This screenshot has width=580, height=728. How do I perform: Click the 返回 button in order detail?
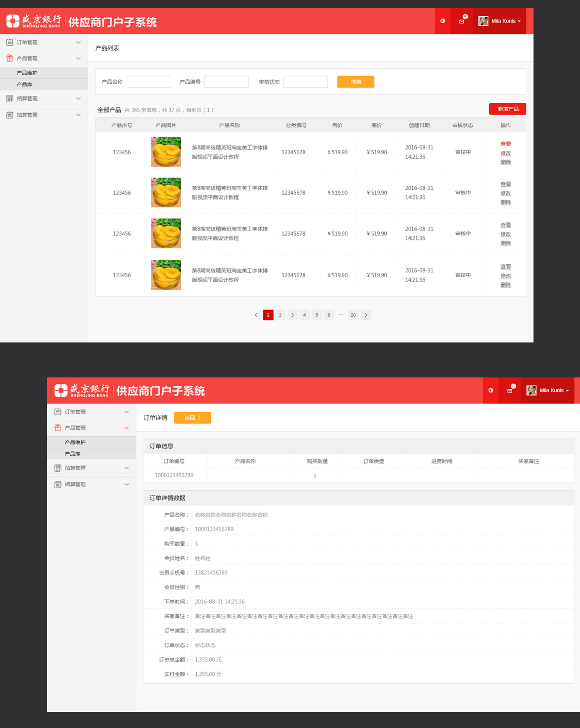[x=192, y=418]
